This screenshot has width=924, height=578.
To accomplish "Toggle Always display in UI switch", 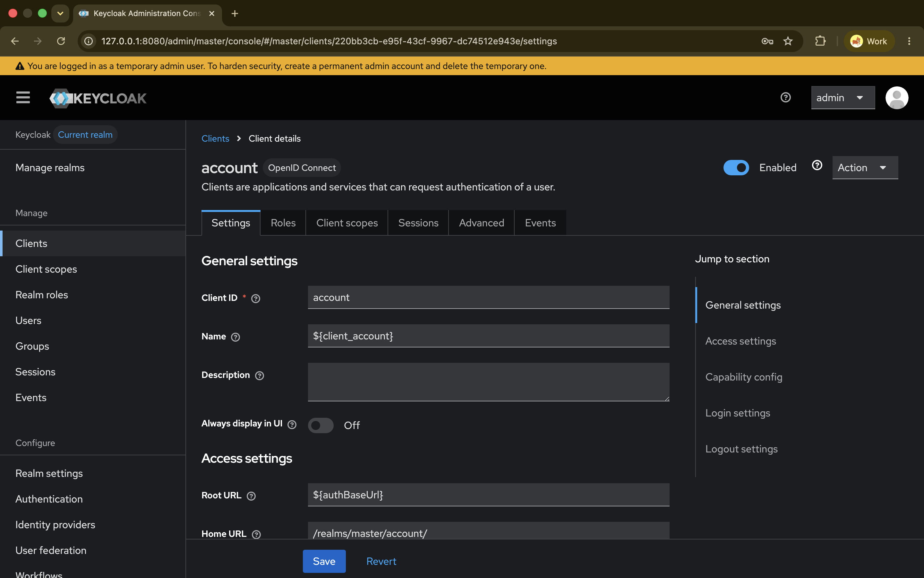I will click(x=321, y=425).
